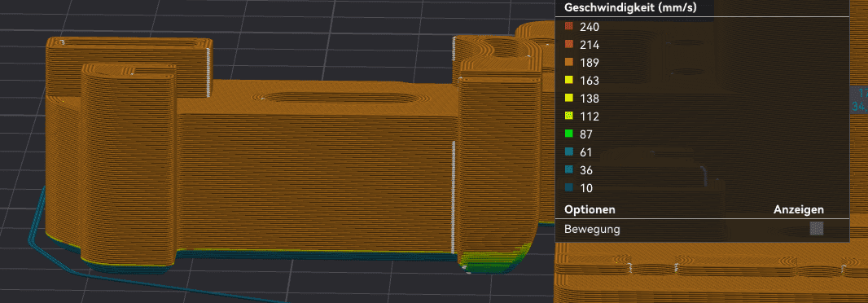The height and width of the screenshot is (303, 868).
Task: Click the 10 mm/s speed color swatch
Action: pyautogui.click(x=568, y=188)
